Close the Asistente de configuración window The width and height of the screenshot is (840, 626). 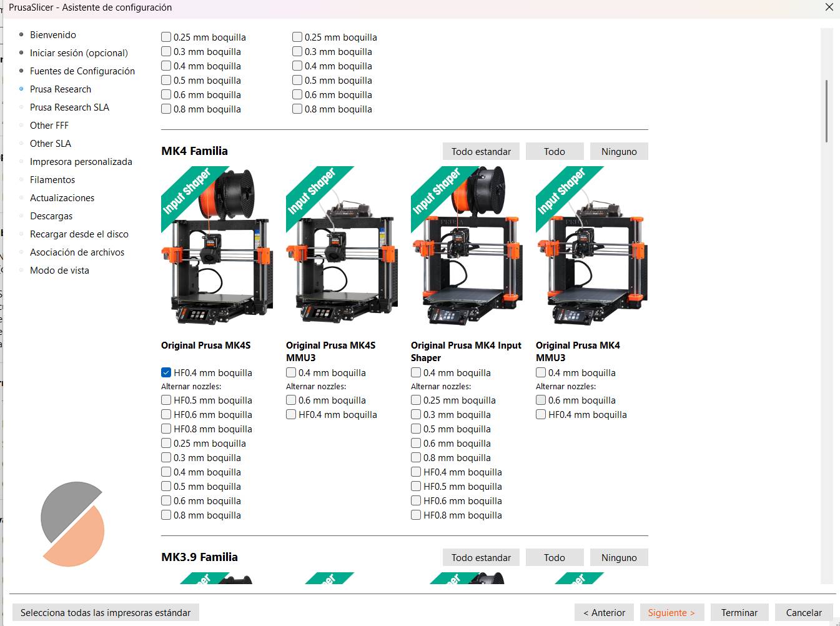829,7
